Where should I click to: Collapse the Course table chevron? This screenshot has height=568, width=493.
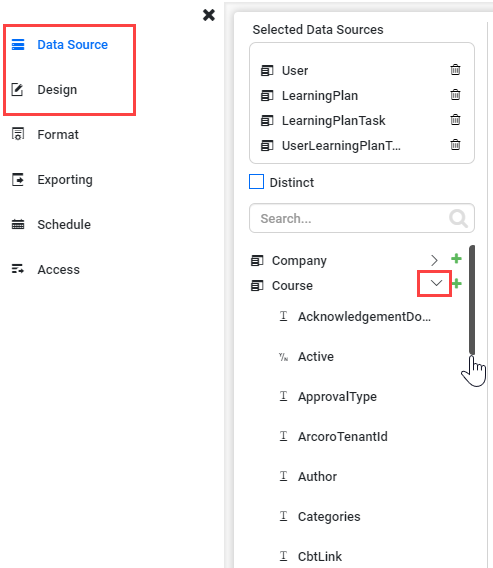pos(436,283)
